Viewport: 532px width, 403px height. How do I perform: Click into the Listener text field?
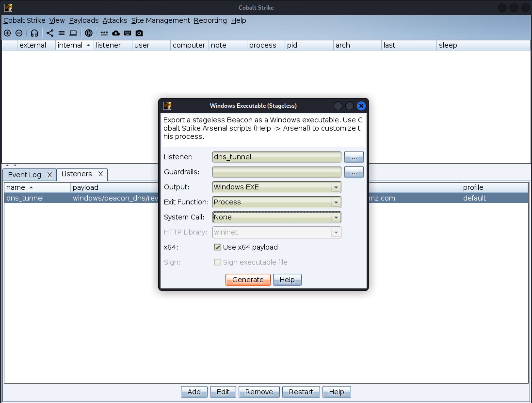276,157
